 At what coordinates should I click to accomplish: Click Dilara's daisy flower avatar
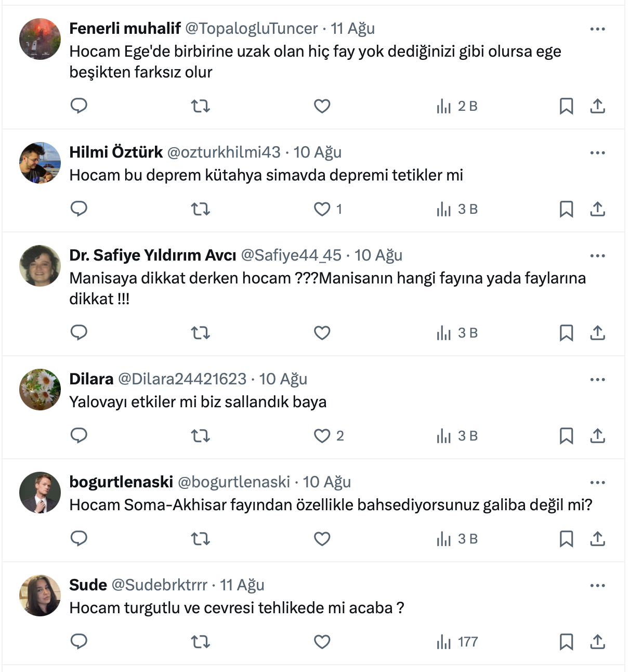40,390
